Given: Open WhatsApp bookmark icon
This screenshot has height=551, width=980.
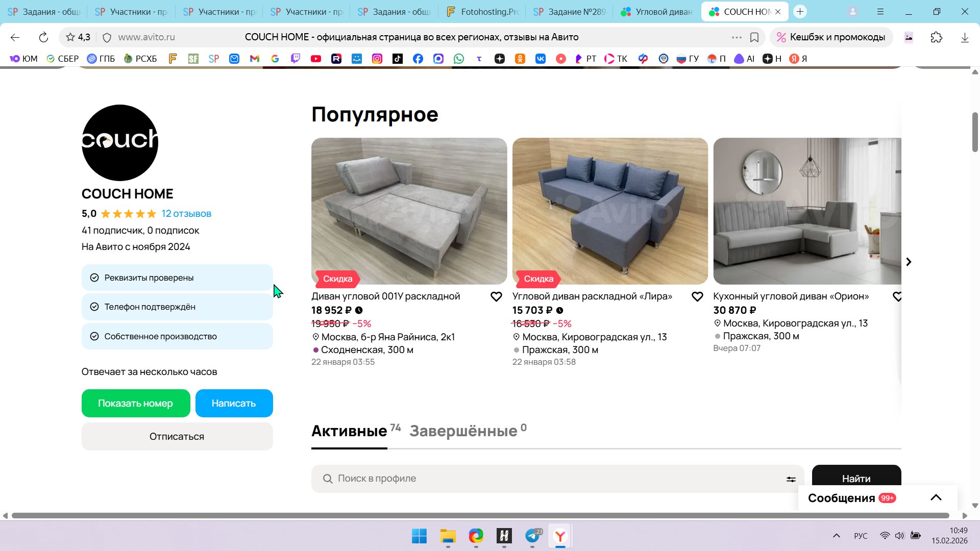Looking at the screenshot, I should [459, 59].
